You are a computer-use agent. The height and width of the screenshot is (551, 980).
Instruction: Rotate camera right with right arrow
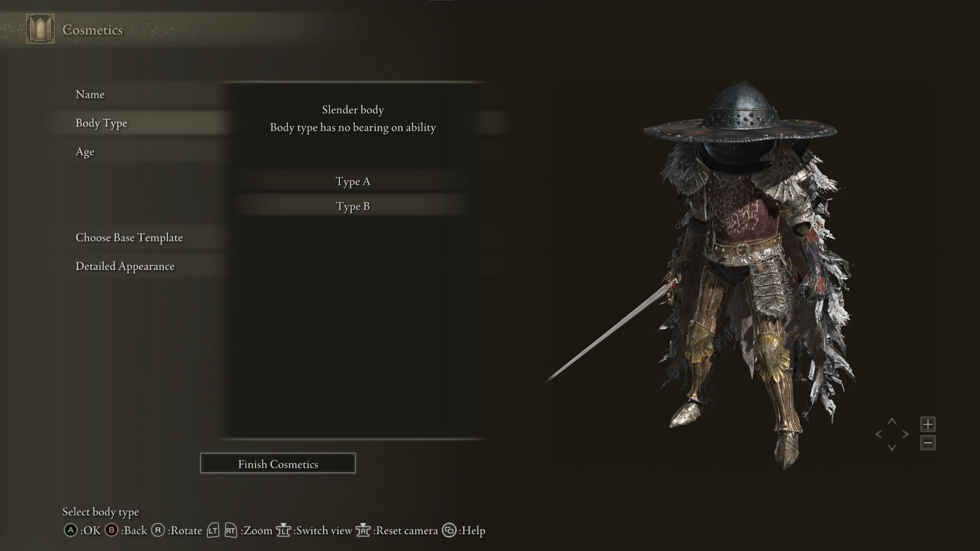[x=905, y=434]
